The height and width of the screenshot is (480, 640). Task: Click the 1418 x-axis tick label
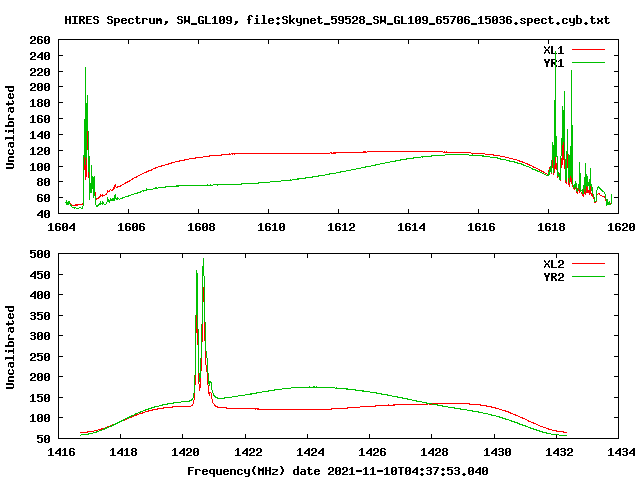tap(123, 452)
